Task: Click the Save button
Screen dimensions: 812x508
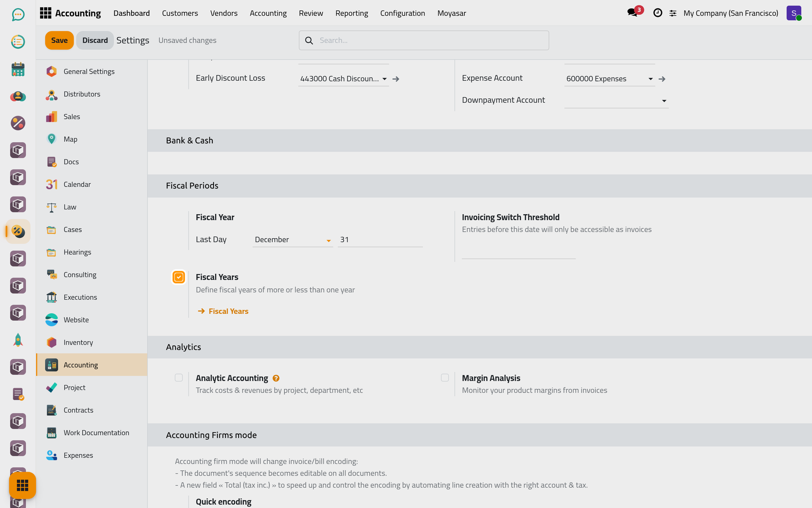Action: click(59, 40)
